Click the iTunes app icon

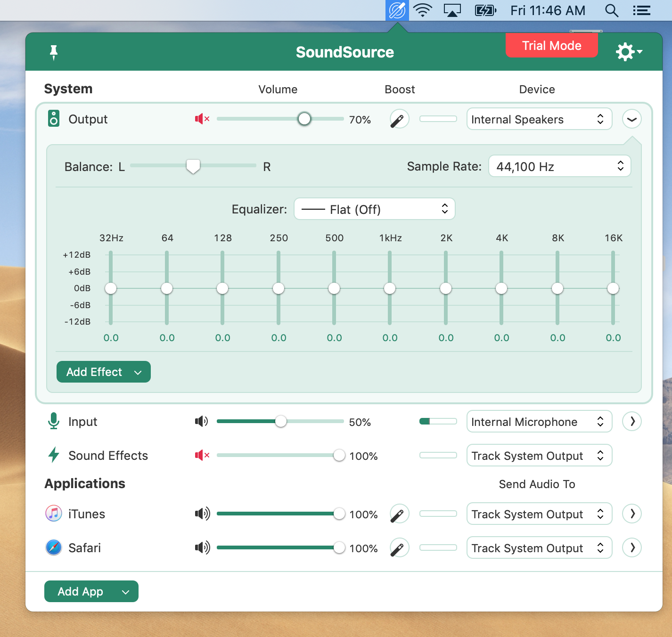click(54, 514)
